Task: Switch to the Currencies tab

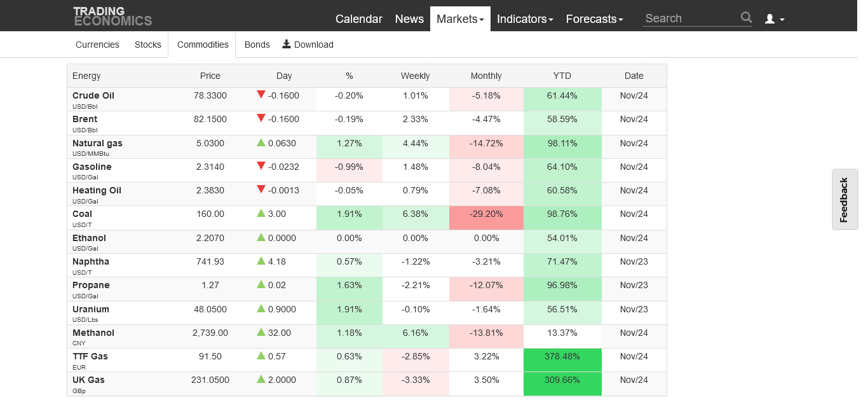Action: [x=97, y=45]
